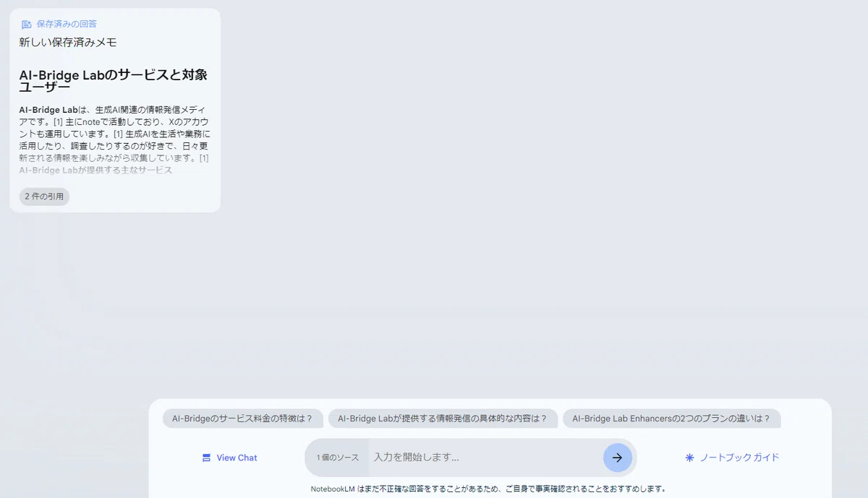Click the Notebook Guide sparkle icon
This screenshot has width=868, height=498.
click(x=689, y=458)
